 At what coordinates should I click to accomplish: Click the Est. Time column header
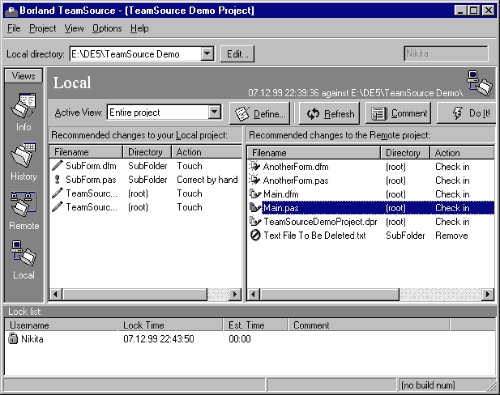pyautogui.click(x=255, y=325)
